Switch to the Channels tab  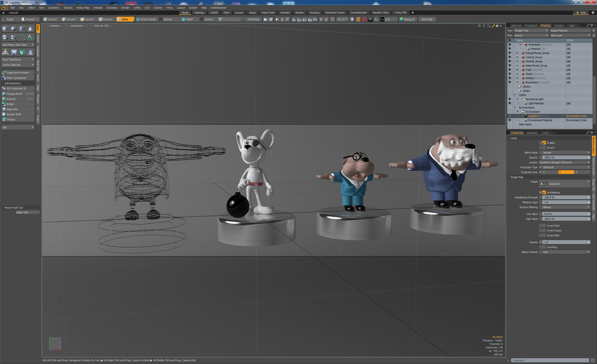click(x=532, y=133)
